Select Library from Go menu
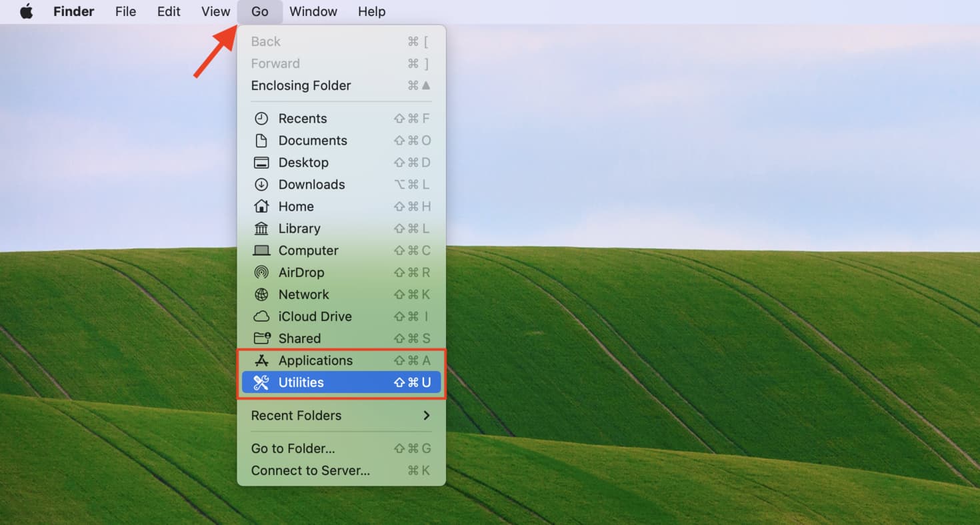Screen dimensions: 980x525 point(341,229)
